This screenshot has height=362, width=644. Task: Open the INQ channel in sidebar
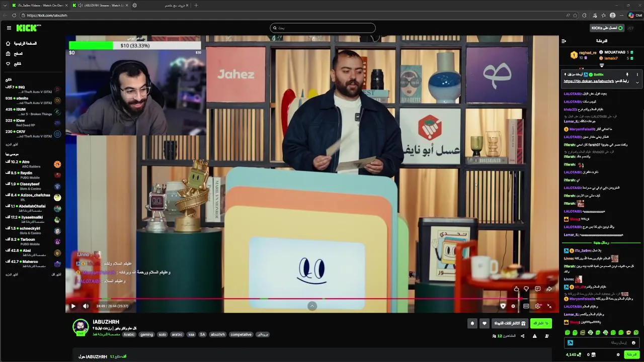point(33,89)
